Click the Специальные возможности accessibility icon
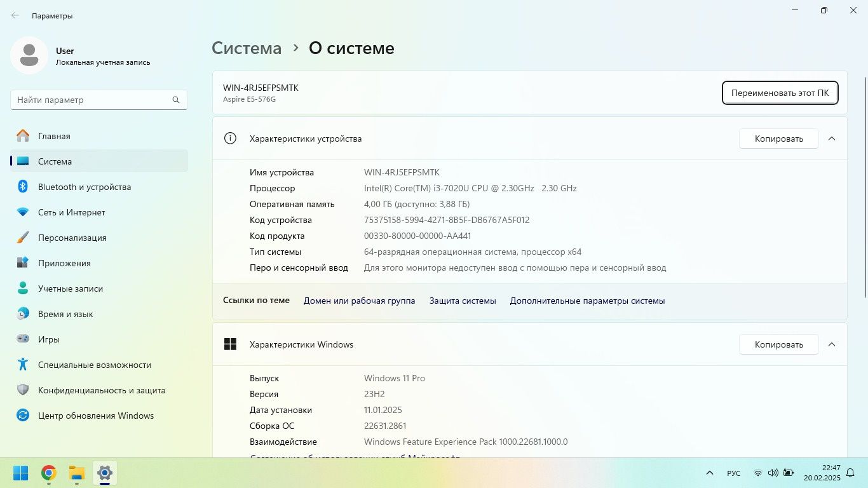 coord(23,364)
